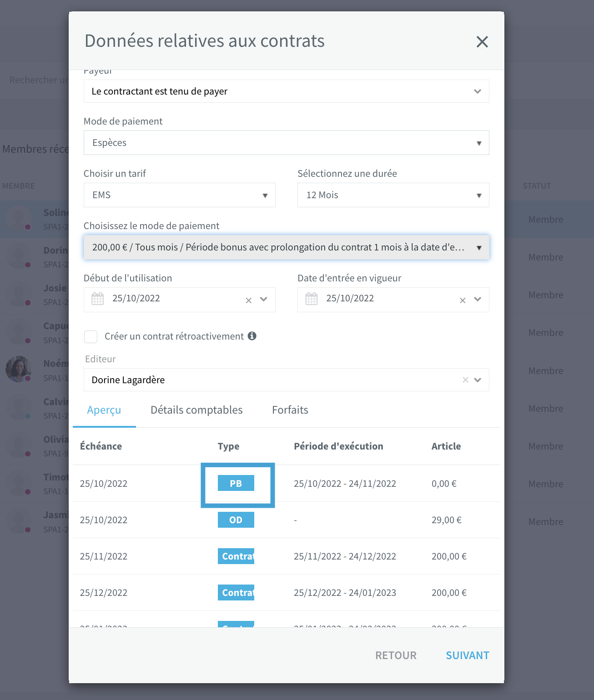Click the RETOUR button

(x=396, y=655)
